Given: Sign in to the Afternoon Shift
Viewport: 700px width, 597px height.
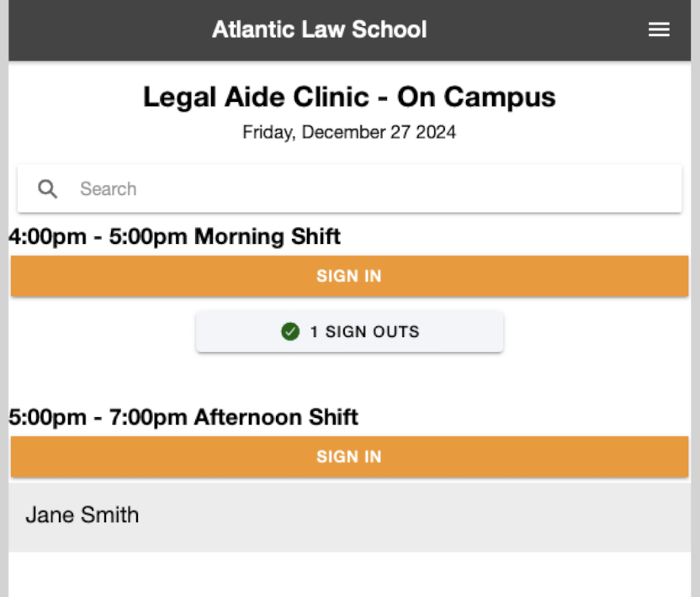Looking at the screenshot, I should click(x=349, y=457).
